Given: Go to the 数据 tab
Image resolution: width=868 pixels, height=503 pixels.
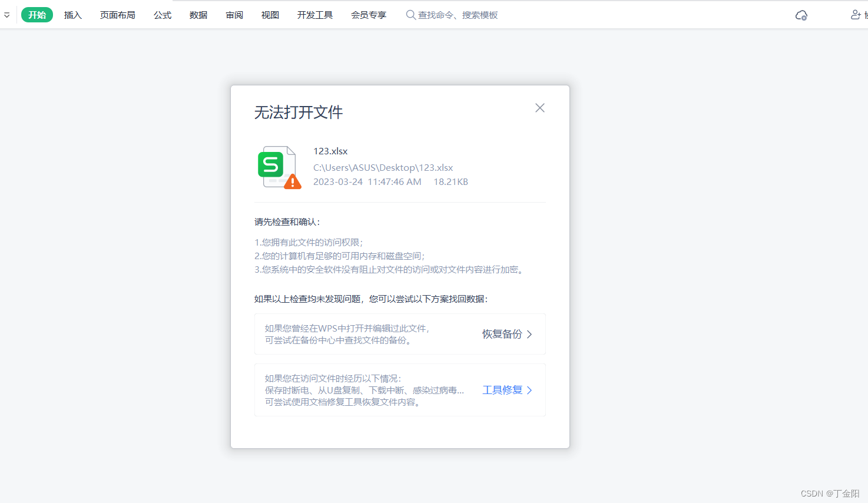Looking at the screenshot, I should click(198, 15).
